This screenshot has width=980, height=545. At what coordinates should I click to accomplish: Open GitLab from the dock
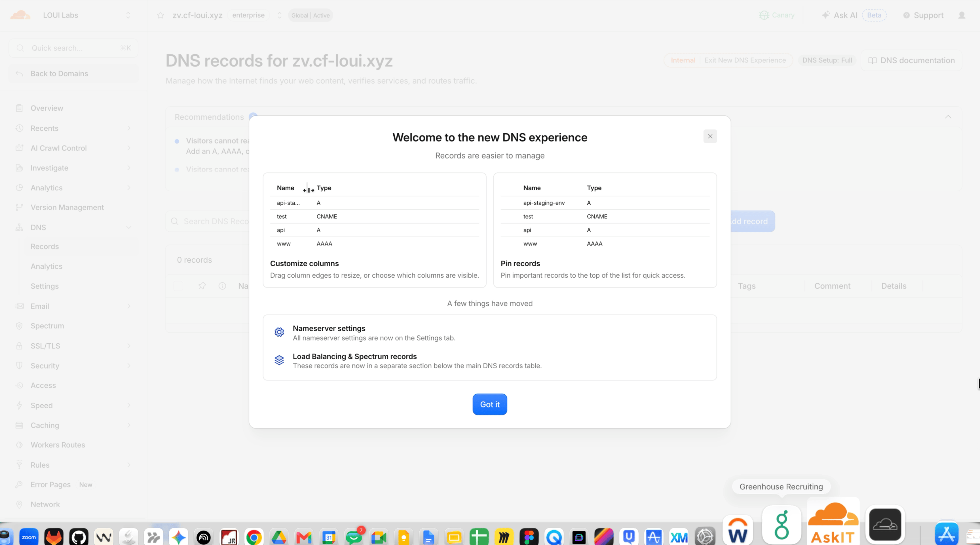(x=54, y=536)
